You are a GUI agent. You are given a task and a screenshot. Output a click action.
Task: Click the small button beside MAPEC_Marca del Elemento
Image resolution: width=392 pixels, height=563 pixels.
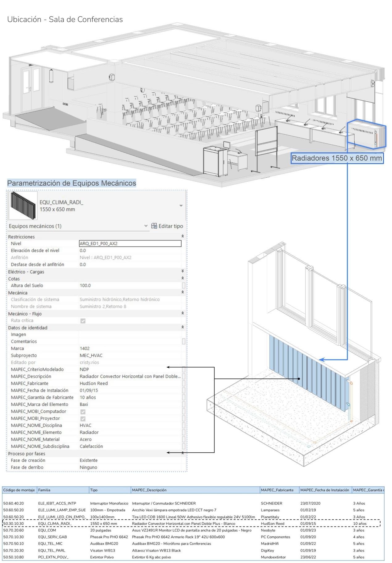[x=184, y=404]
